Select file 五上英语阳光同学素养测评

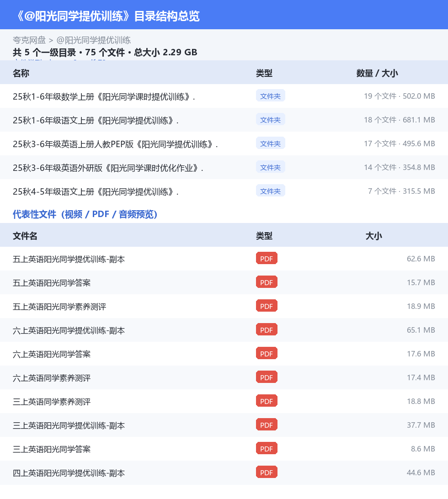(59, 307)
